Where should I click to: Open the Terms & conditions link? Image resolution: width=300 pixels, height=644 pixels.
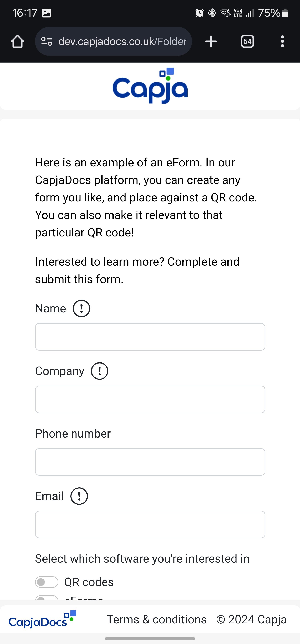(157, 620)
